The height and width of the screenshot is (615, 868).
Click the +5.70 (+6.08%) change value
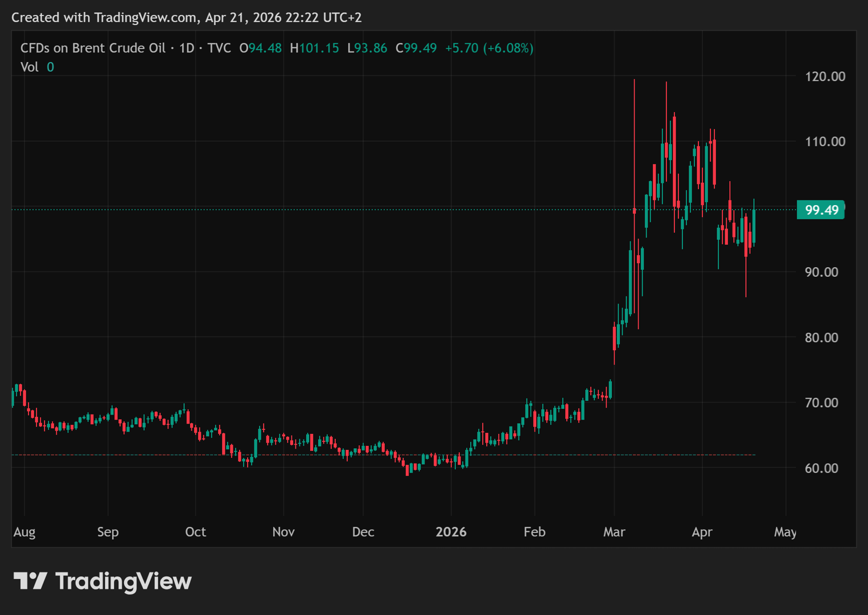[x=489, y=48]
